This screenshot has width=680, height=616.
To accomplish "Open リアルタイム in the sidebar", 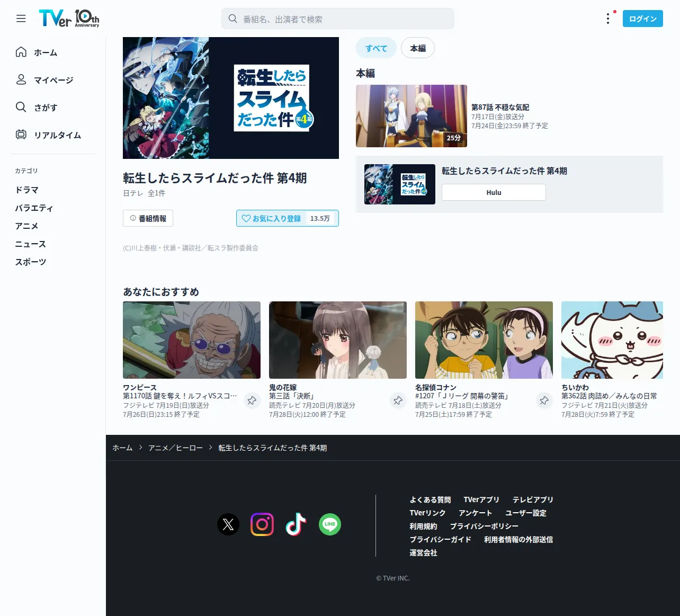I will (x=58, y=135).
